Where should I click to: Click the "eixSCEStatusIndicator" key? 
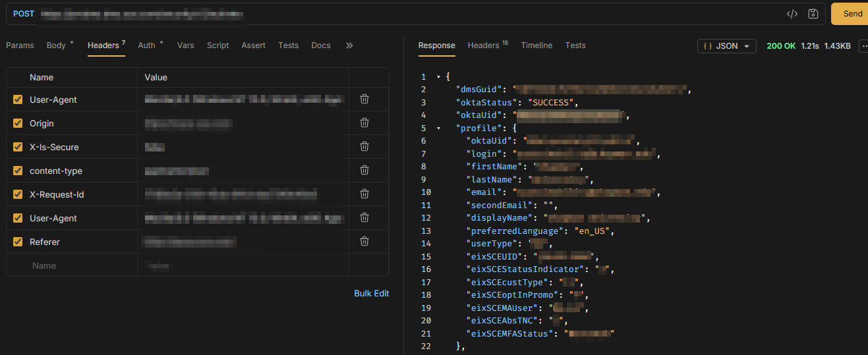525,269
